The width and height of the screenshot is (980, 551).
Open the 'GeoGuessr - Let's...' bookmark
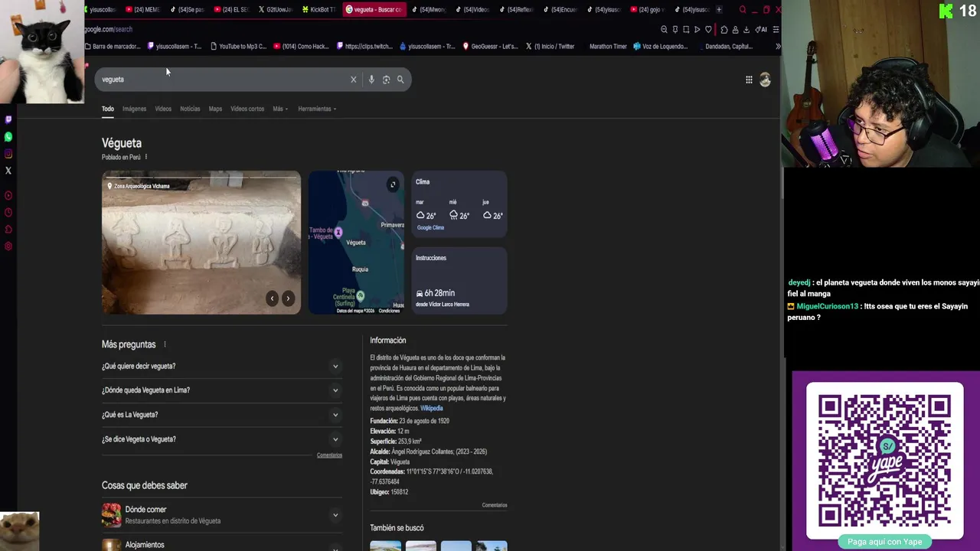click(489, 46)
